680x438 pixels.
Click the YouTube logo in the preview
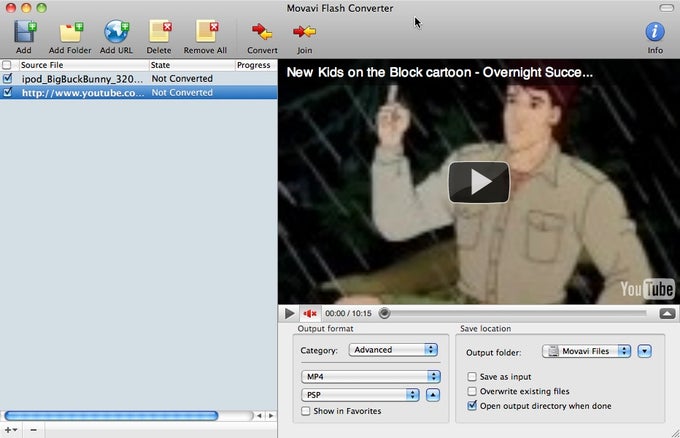click(647, 289)
